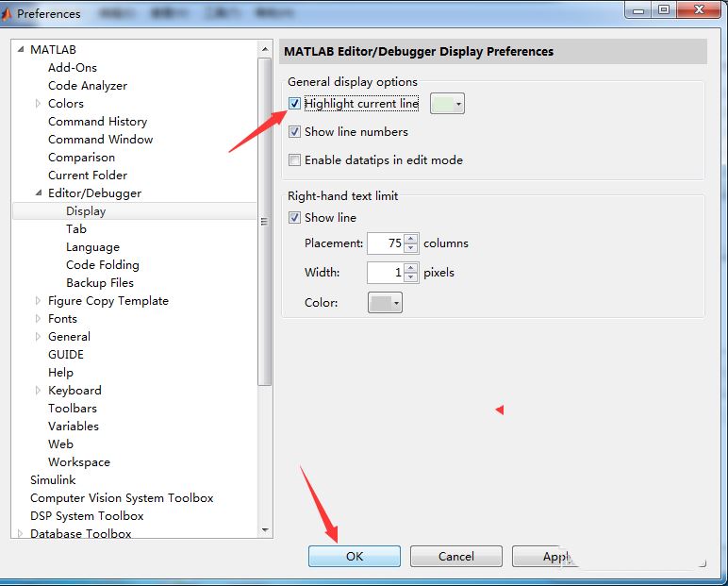
Task: Click the MATLAB icon in title bar
Action: coord(7,14)
